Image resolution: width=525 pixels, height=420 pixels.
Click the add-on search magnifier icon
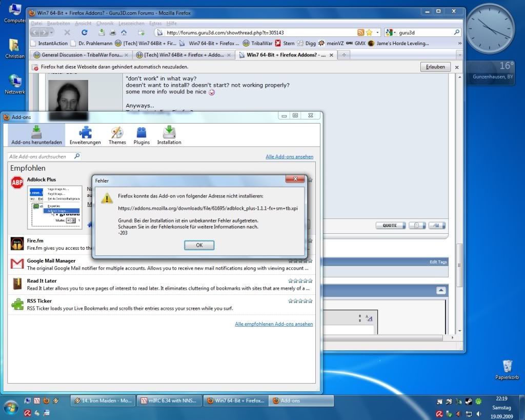coord(77,156)
